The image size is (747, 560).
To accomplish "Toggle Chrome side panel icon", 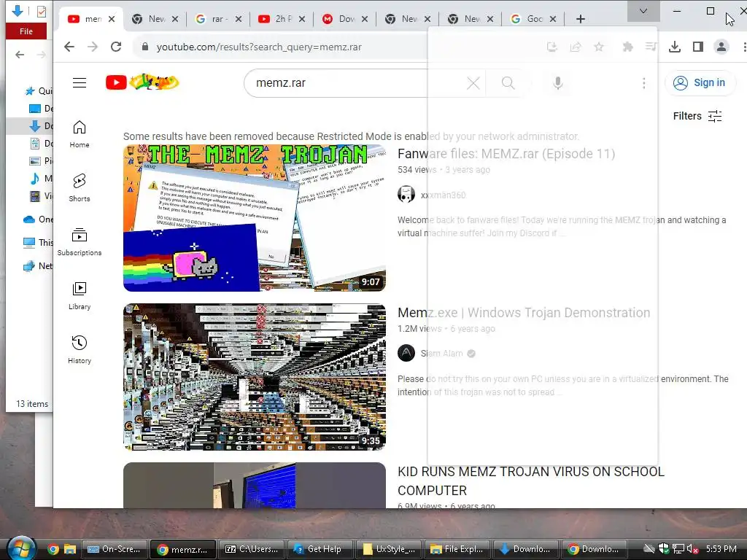I will (698, 47).
